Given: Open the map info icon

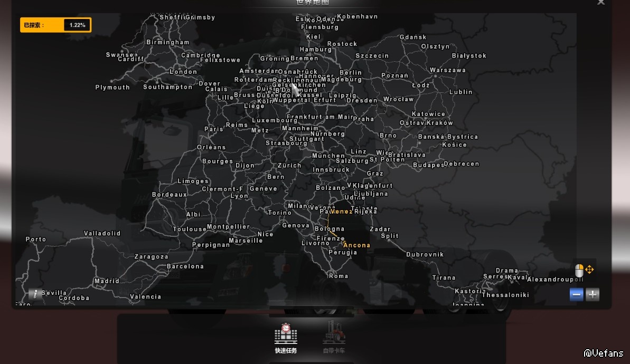Looking at the screenshot, I should (x=35, y=294).
